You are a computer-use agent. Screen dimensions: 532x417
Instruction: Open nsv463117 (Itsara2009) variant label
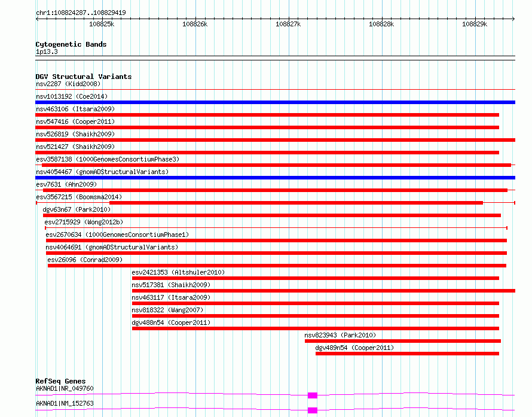coord(171,297)
